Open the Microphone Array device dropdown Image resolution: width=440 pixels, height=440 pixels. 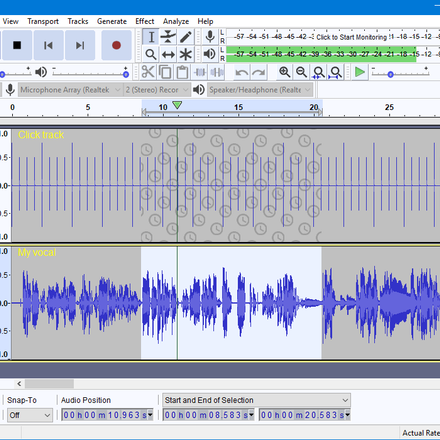(x=70, y=90)
